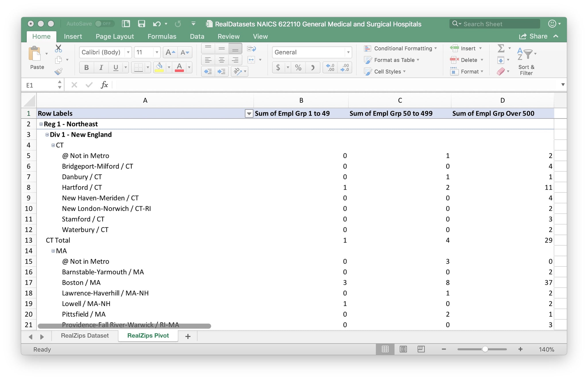Toggle the AutoSave switch

point(104,24)
